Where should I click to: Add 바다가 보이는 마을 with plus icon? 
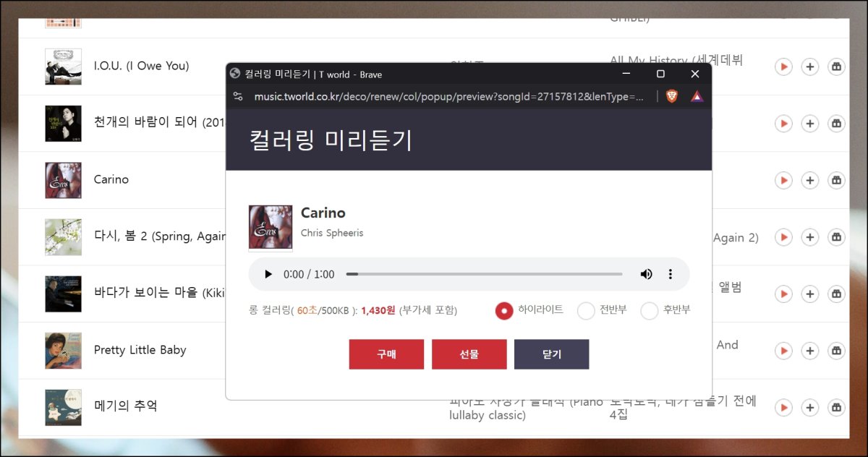(x=810, y=294)
